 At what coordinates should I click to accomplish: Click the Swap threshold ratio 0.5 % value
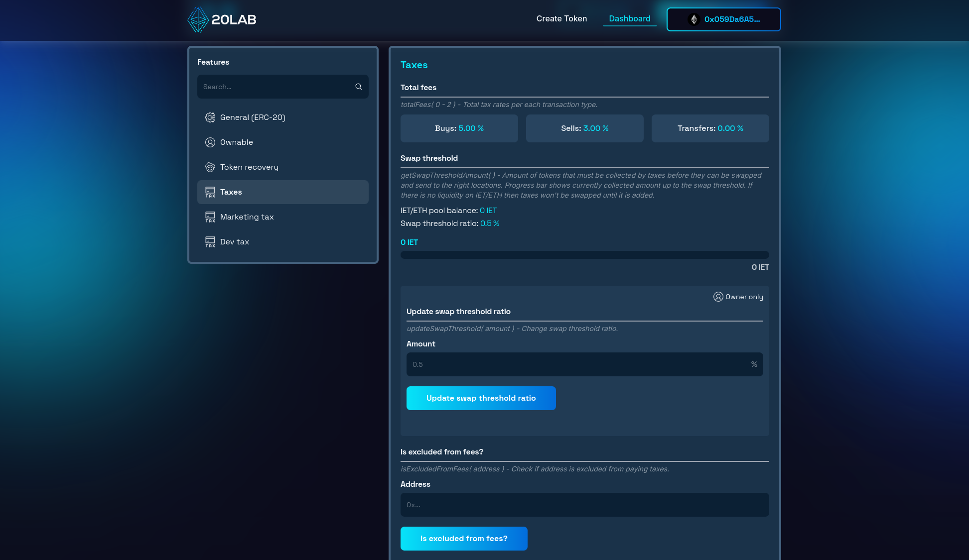point(490,224)
